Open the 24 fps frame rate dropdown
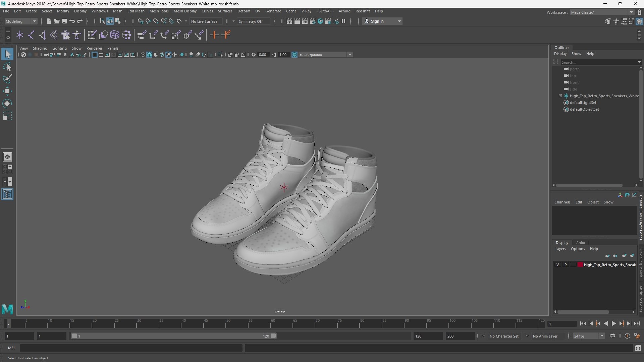This screenshot has width=644, height=362. [589, 336]
